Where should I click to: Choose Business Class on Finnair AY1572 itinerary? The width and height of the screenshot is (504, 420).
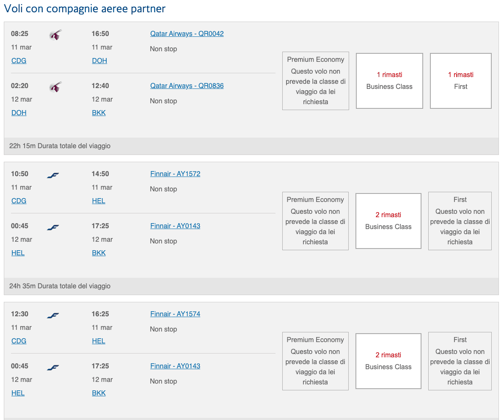point(388,221)
